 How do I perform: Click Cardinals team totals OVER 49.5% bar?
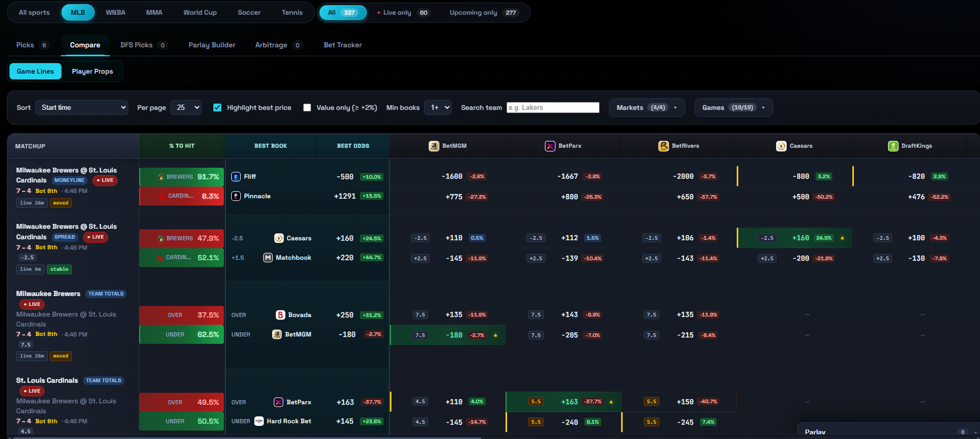pos(182,402)
